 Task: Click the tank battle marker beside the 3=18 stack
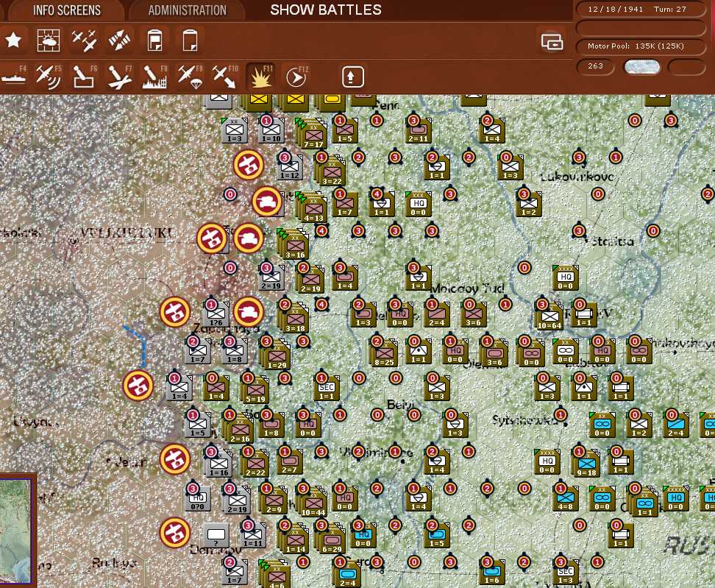[x=249, y=312]
